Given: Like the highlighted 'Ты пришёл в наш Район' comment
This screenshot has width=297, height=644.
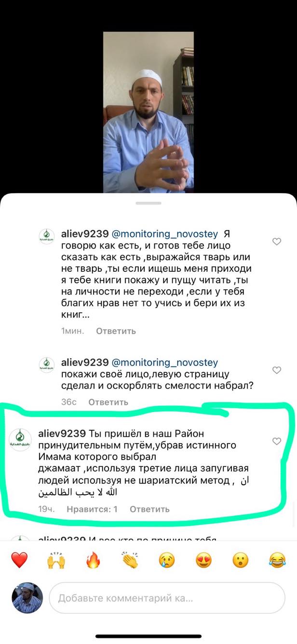Looking at the screenshot, I should [277, 441].
